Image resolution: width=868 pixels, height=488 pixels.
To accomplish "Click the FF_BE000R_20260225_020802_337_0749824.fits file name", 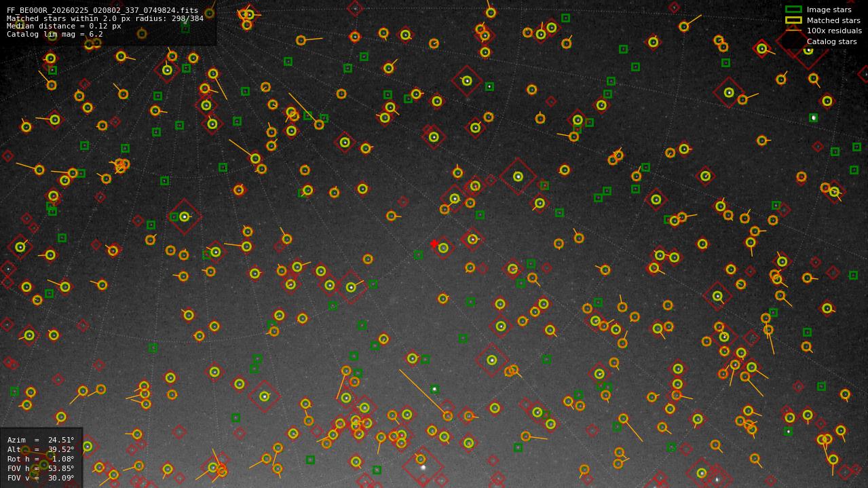I will click(102, 11).
